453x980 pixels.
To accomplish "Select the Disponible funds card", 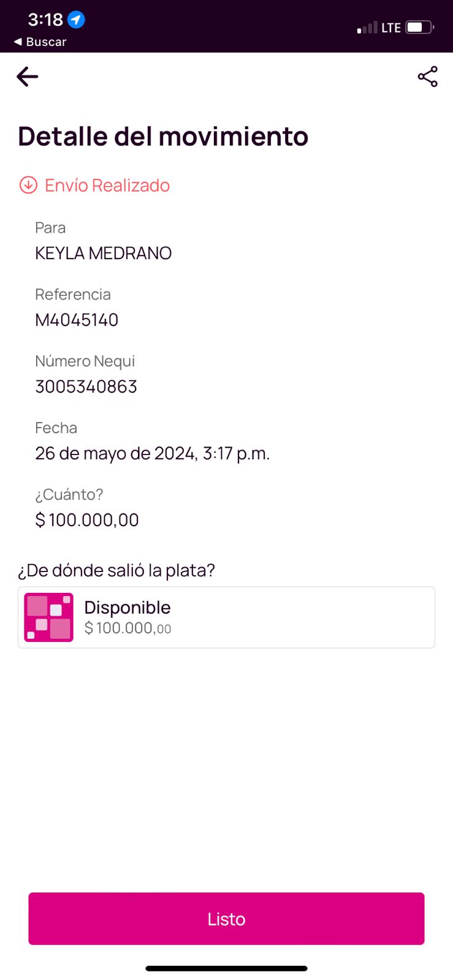I will pyautogui.click(x=245, y=617).
